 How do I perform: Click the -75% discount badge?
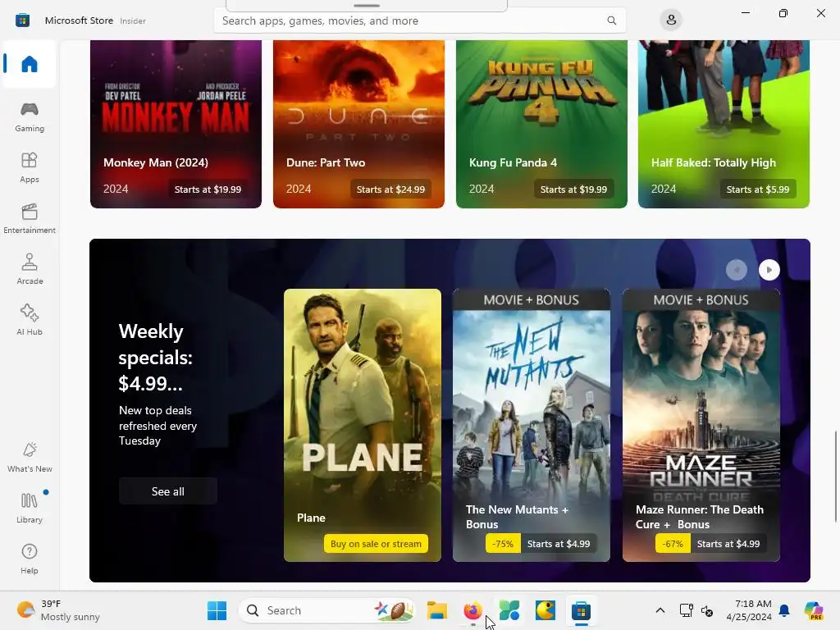(503, 543)
